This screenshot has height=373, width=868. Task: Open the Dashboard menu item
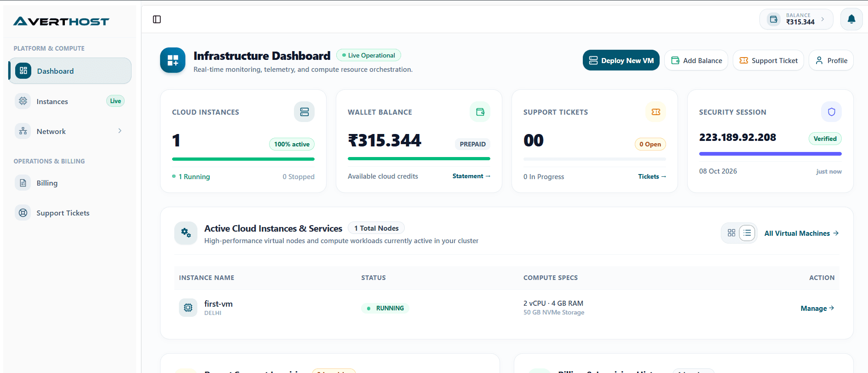70,71
